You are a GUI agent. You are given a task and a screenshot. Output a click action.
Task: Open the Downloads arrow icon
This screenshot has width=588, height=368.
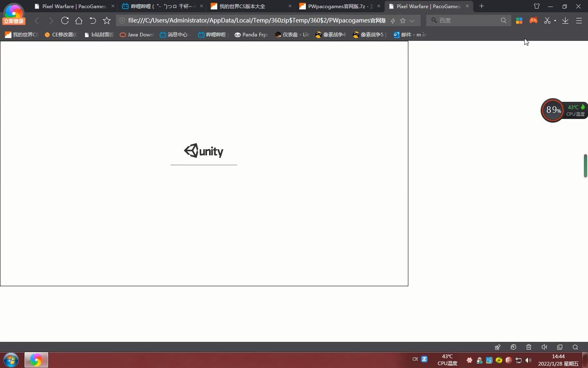(566, 20)
